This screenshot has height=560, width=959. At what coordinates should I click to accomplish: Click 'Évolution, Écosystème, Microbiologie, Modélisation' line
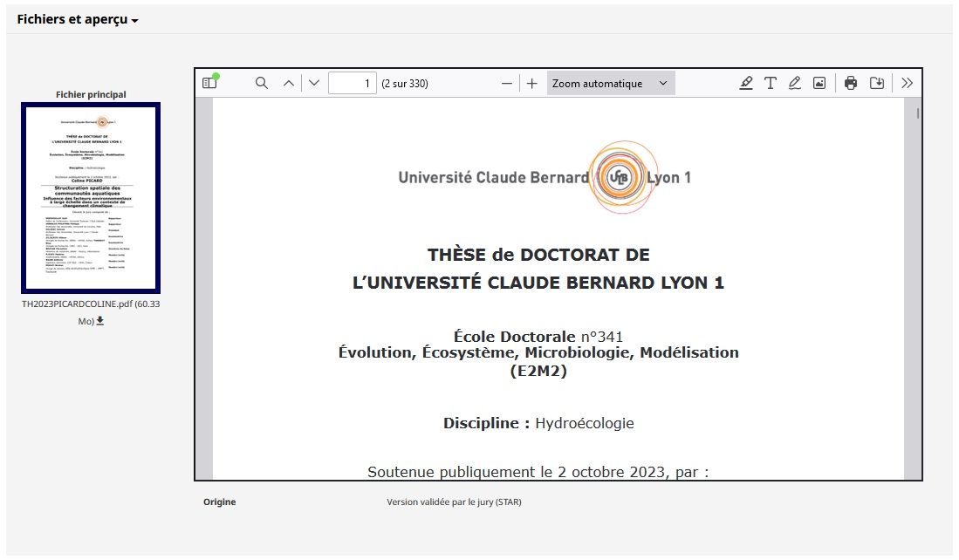[x=538, y=352]
